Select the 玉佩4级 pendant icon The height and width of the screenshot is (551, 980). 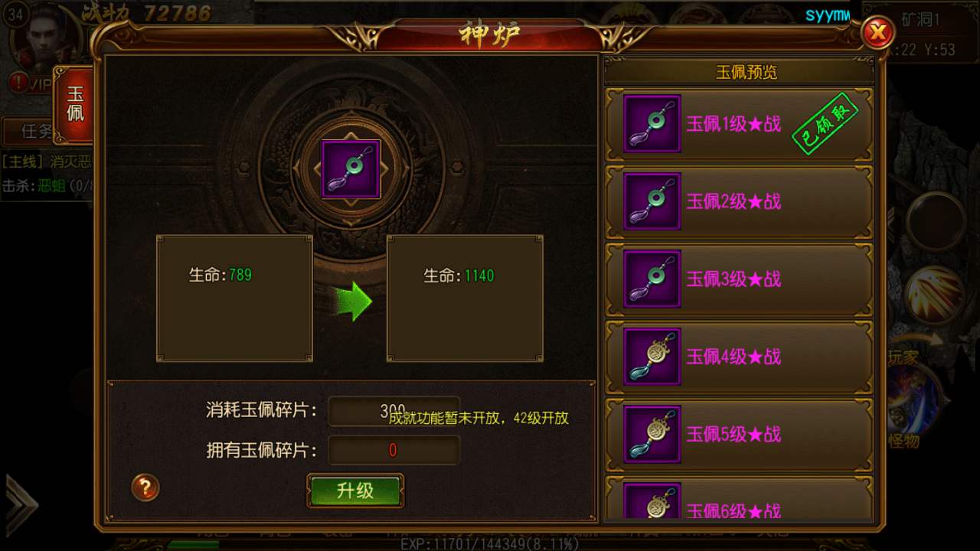coord(652,357)
